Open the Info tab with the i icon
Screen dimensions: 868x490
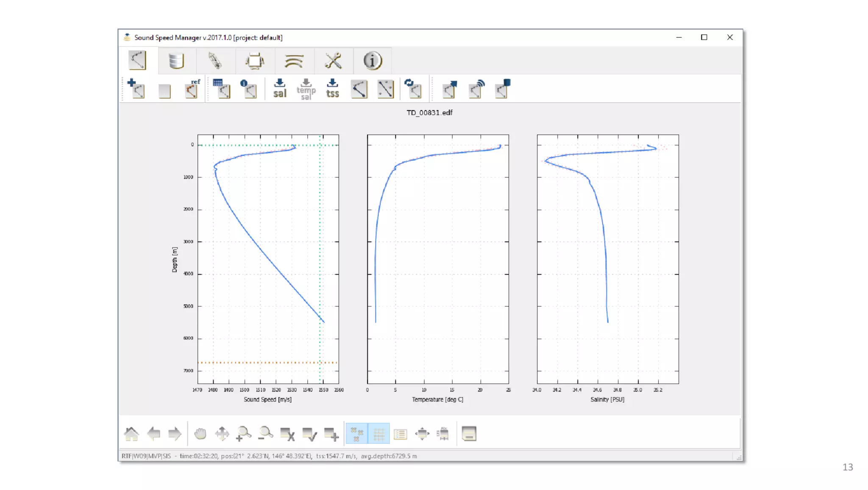coord(373,61)
